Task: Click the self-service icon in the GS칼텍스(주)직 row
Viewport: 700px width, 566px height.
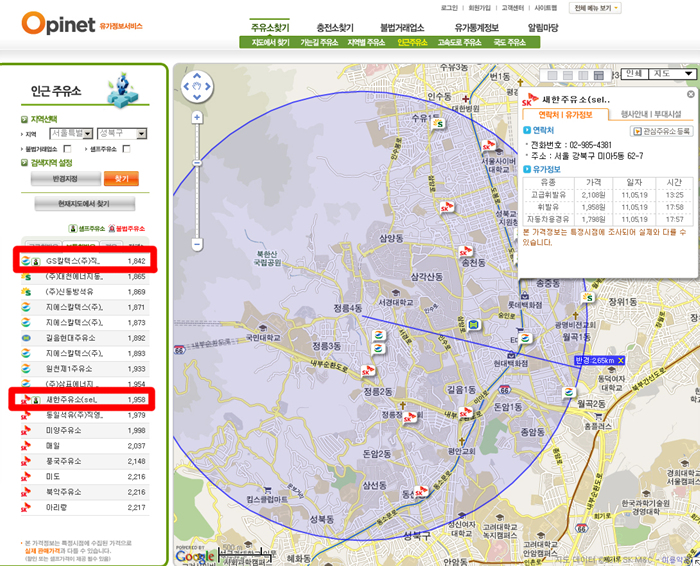Action: pyautogui.click(x=36, y=261)
